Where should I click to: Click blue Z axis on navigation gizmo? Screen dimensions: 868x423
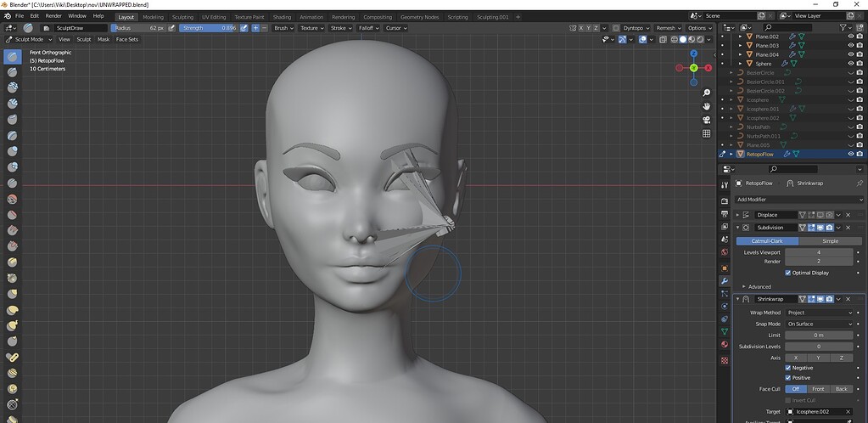pos(693,54)
